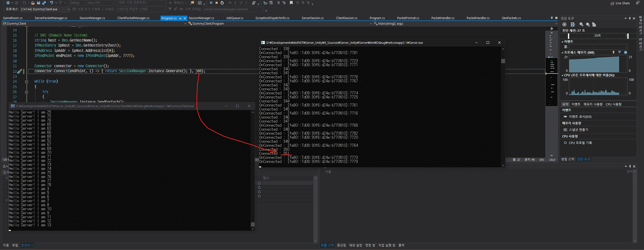The height and width of the screenshot is (250, 644).
Task: Click the bookmark toggle icon in toolbar
Action: [291, 3]
